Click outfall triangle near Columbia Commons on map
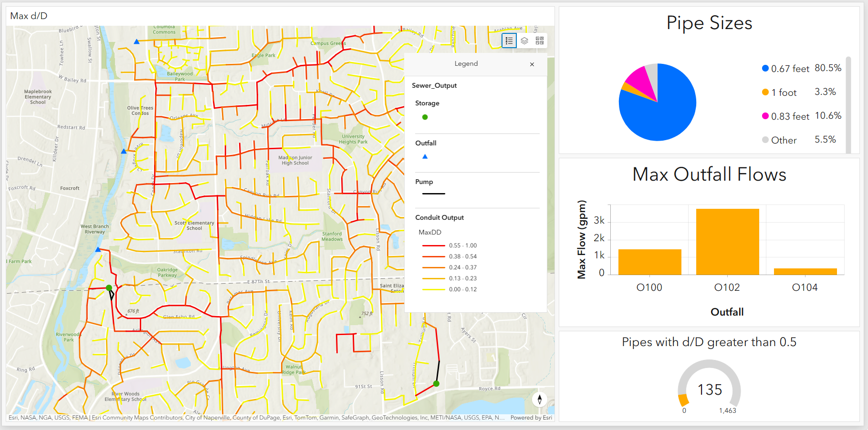Screen dimensions: 868x430 point(136,42)
